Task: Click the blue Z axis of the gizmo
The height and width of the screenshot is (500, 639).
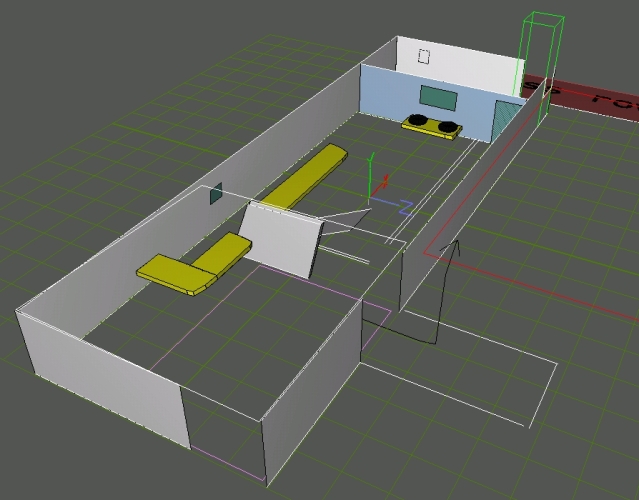Action: coord(391,205)
